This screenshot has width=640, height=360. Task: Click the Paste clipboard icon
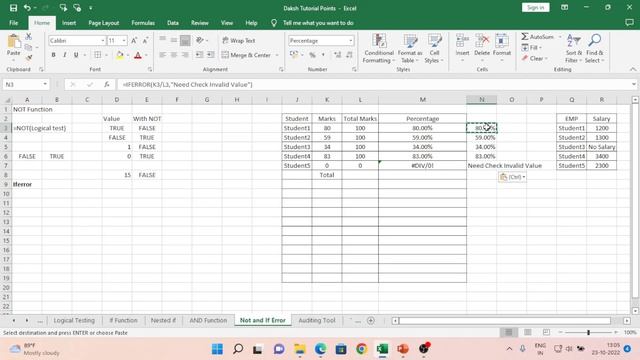click(x=13, y=42)
